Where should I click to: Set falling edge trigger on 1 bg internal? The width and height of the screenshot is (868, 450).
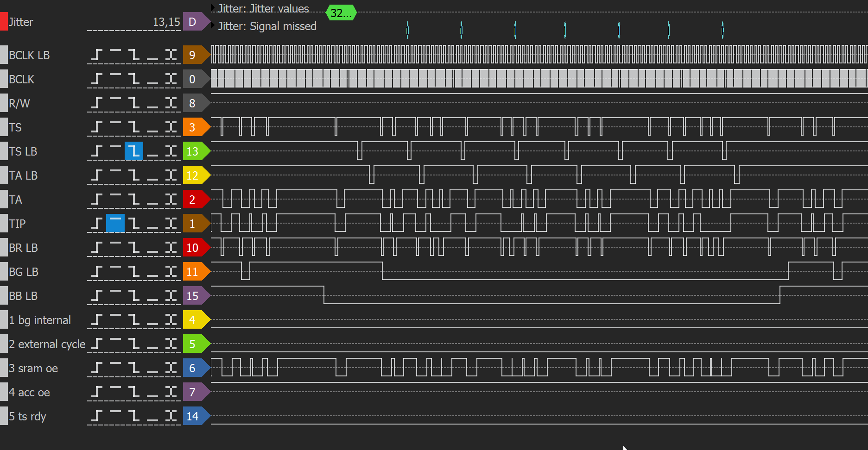(134, 320)
